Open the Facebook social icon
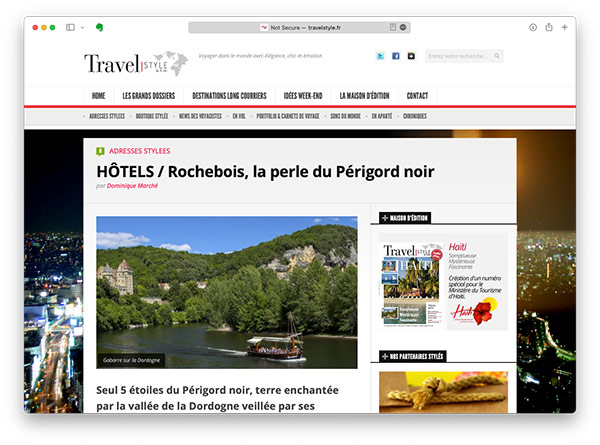 coord(396,56)
